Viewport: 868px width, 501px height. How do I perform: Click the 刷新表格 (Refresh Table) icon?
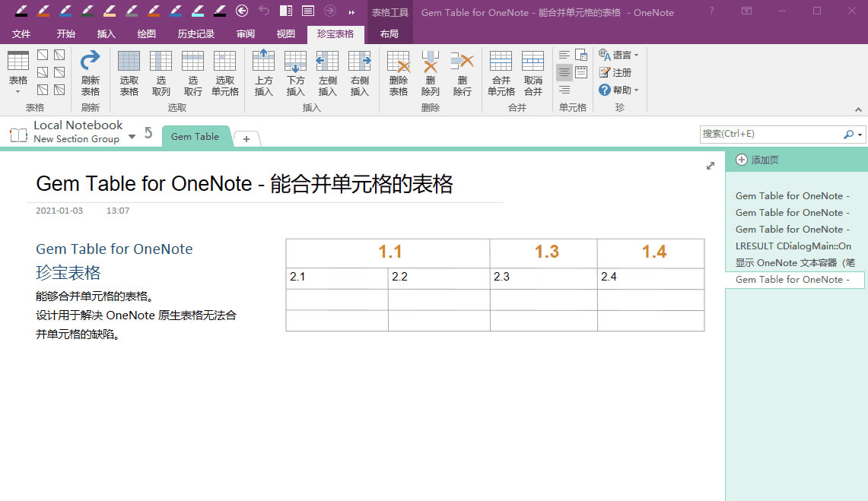pyautogui.click(x=90, y=74)
